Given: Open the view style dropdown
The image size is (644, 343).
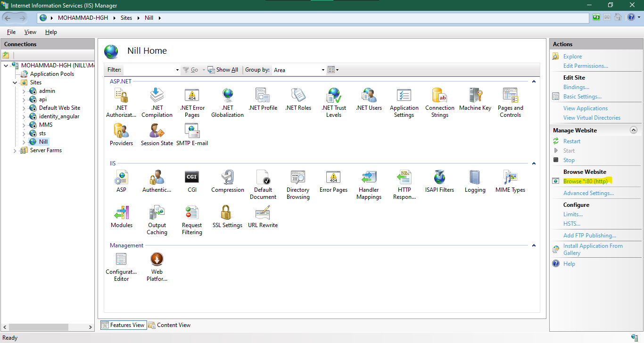Looking at the screenshot, I should click(x=333, y=70).
